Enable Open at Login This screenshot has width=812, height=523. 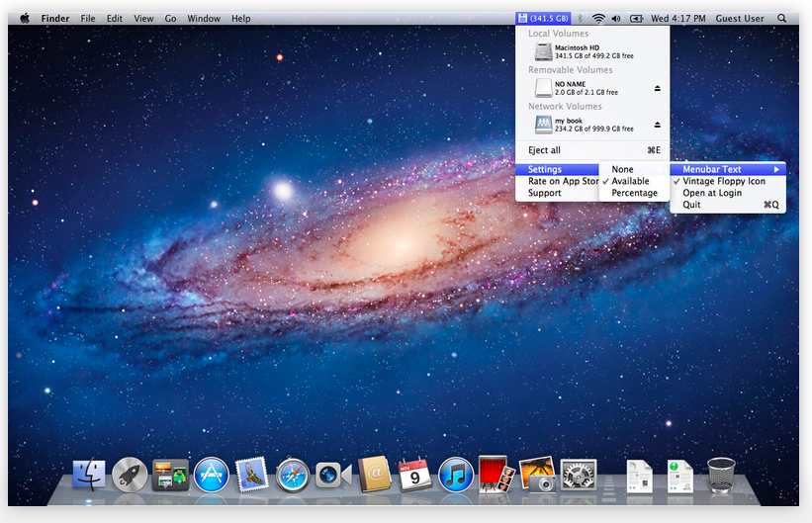pos(712,194)
